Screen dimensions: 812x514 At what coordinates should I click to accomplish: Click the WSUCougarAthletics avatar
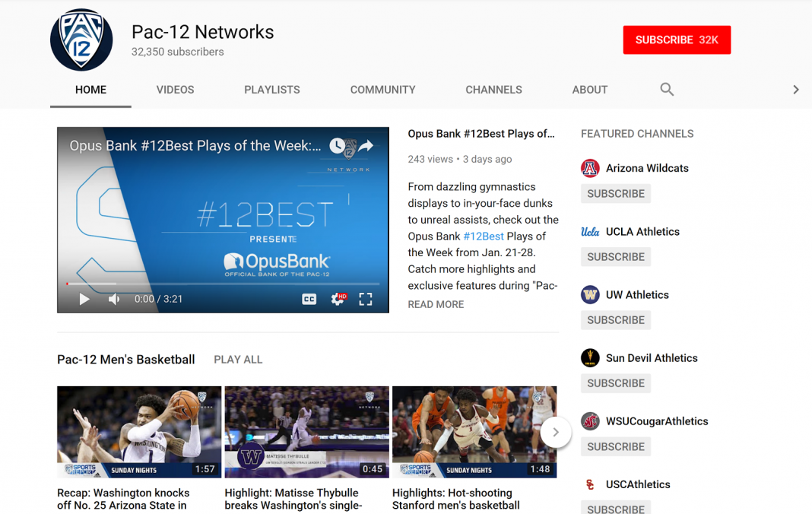(x=590, y=421)
